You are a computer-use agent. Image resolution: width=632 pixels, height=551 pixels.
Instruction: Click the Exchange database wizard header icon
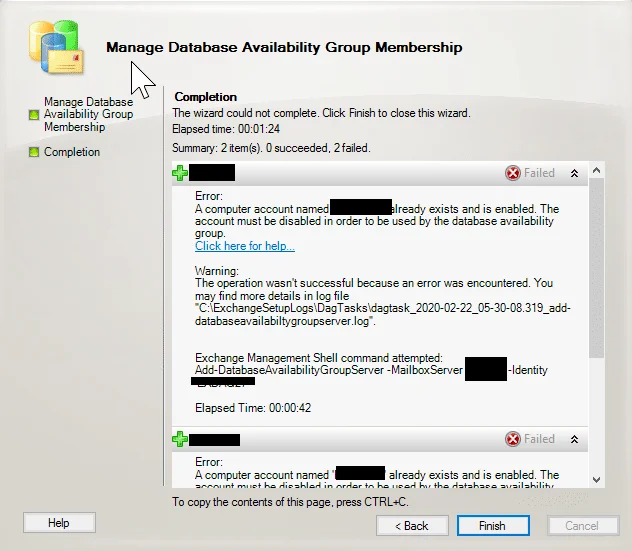click(x=56, y=47)
